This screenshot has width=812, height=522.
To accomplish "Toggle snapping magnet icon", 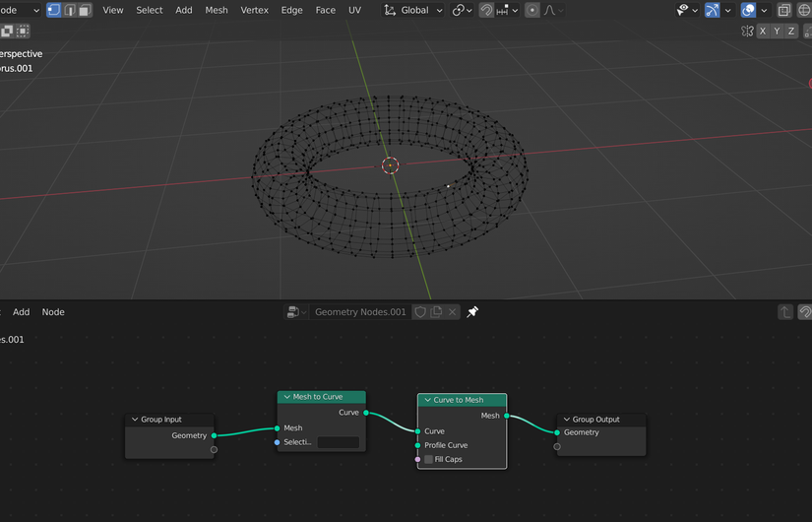I will [x=486, y=10].
